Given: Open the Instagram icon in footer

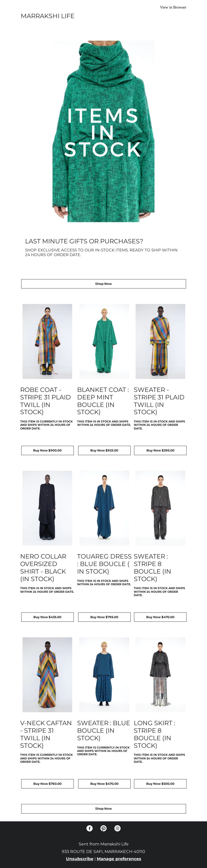Looking at the screenshot, I should [x=117, y=828].
